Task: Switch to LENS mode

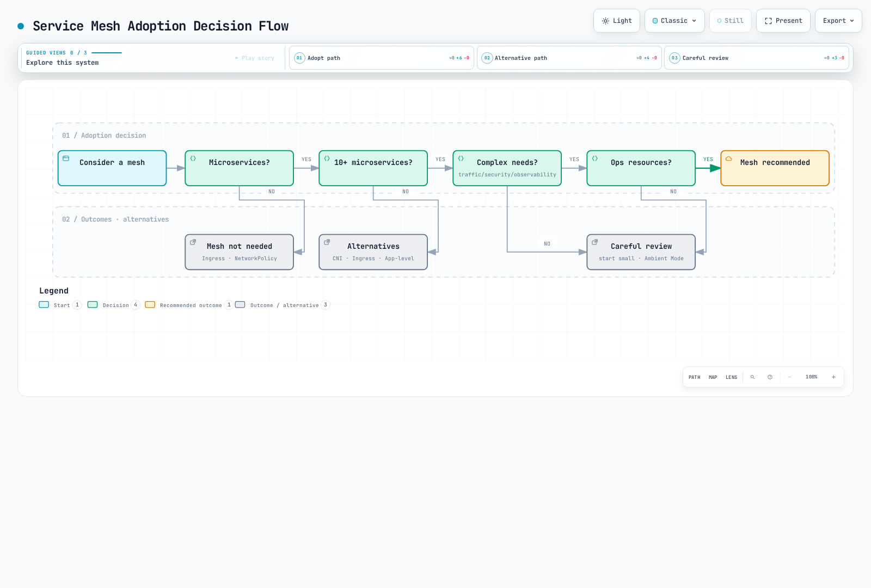Action: 732,377
